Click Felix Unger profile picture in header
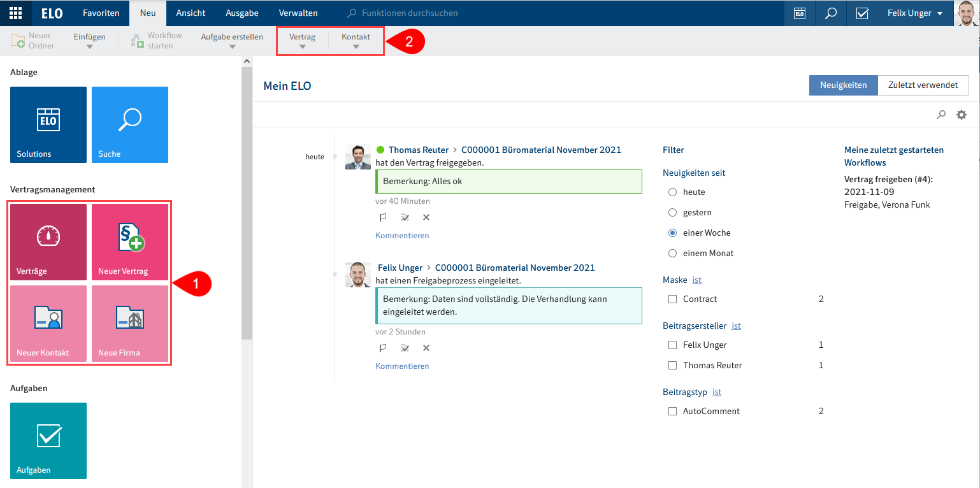The width and height of the screenshot is (980, 488). pyautogui.click(x=967, y=13)
